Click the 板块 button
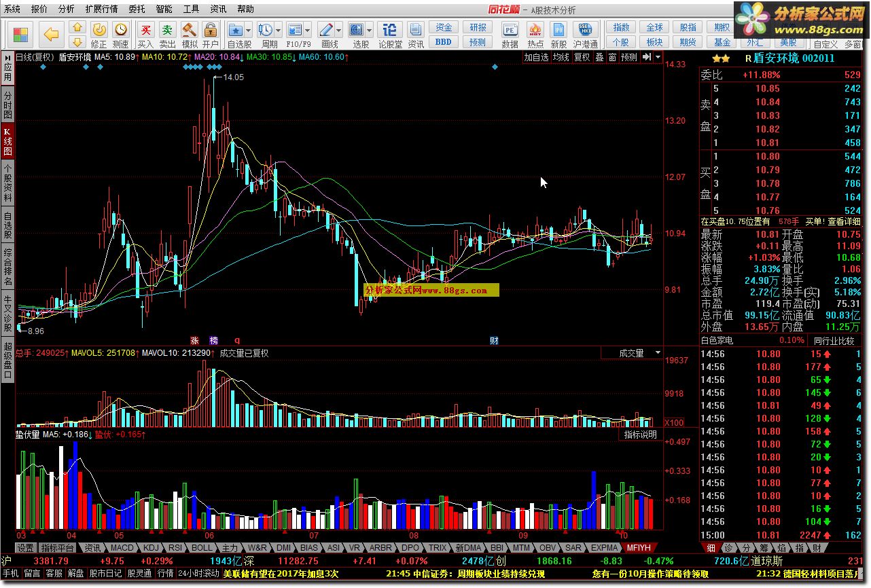 (x=654, y=42)
